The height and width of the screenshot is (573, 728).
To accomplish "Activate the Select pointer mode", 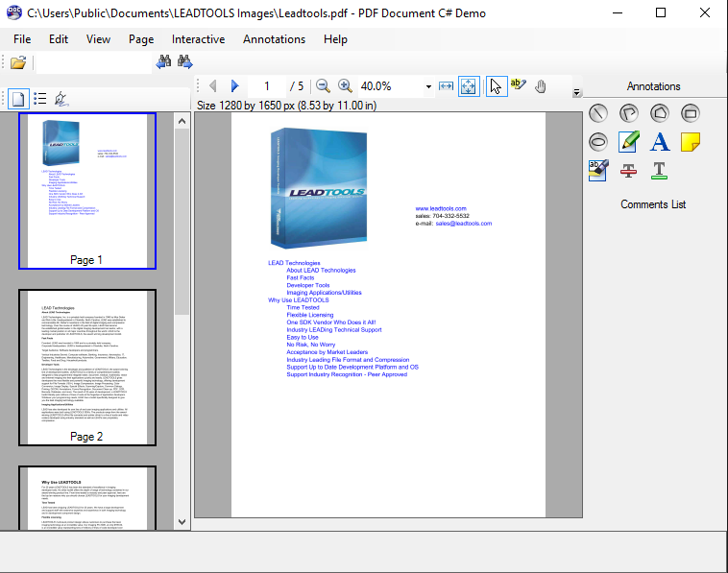I will (x=496, y=86).
